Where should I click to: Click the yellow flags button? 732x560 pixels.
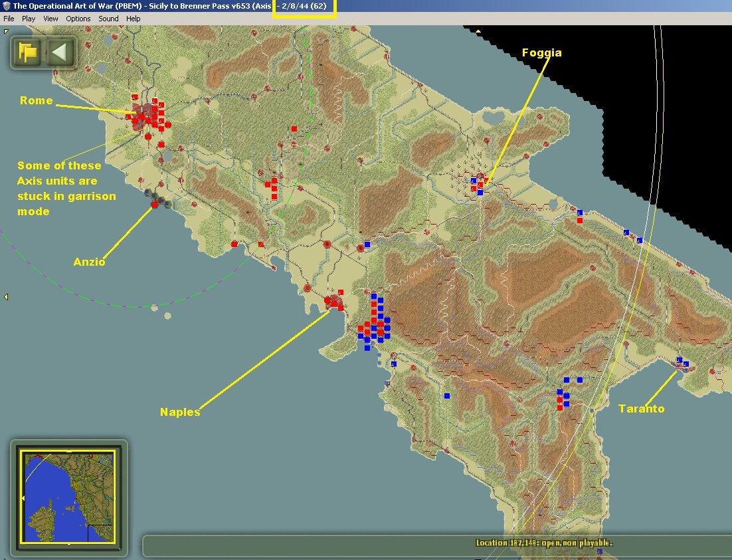pos(27,52)
